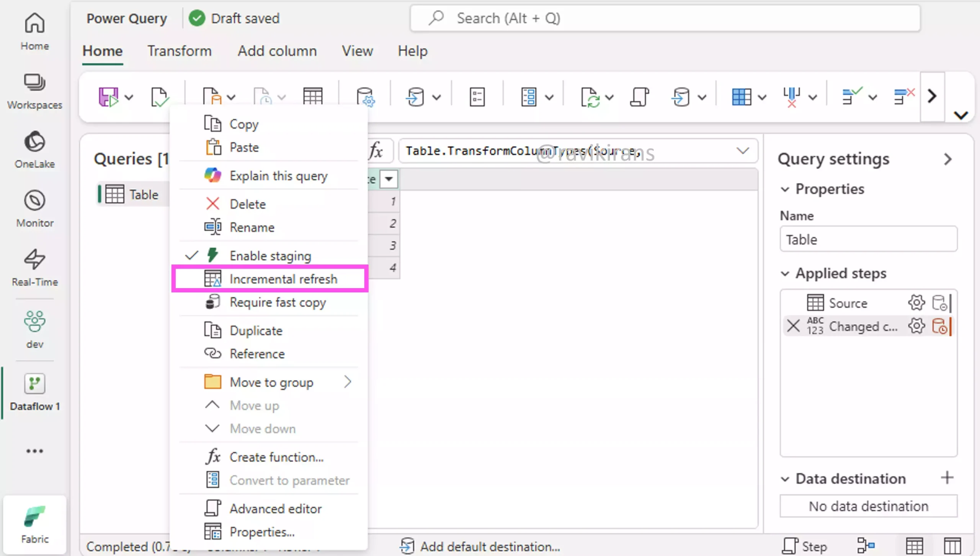Switch to schema view icon in status bar
Viewport: 980px width, 556px height.
(x=952, y=545)
